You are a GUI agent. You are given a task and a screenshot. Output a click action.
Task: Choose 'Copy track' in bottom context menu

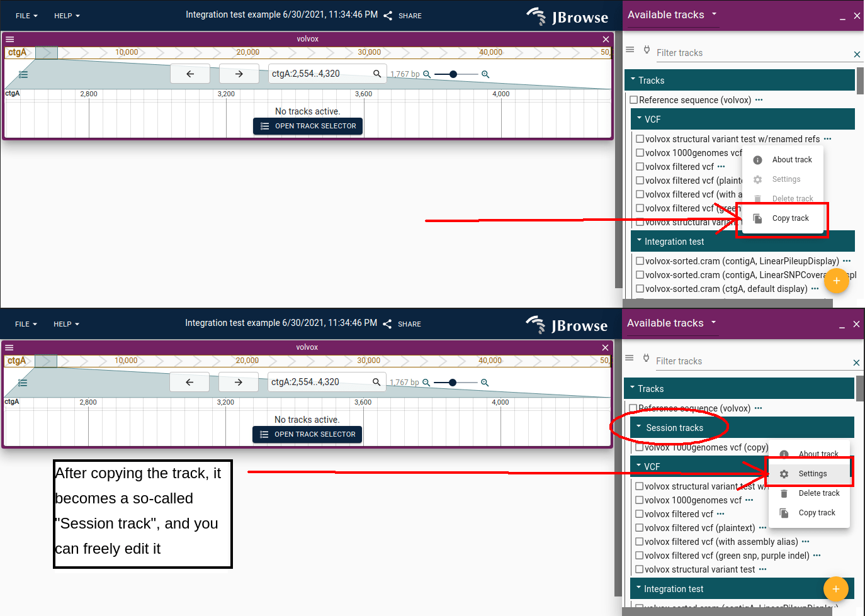pyautogui.click(x=810, y=513)
